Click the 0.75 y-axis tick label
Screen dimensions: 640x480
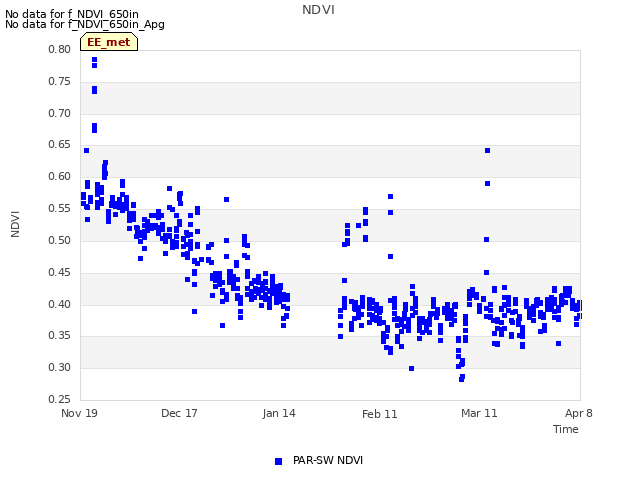tap(59, 81)
